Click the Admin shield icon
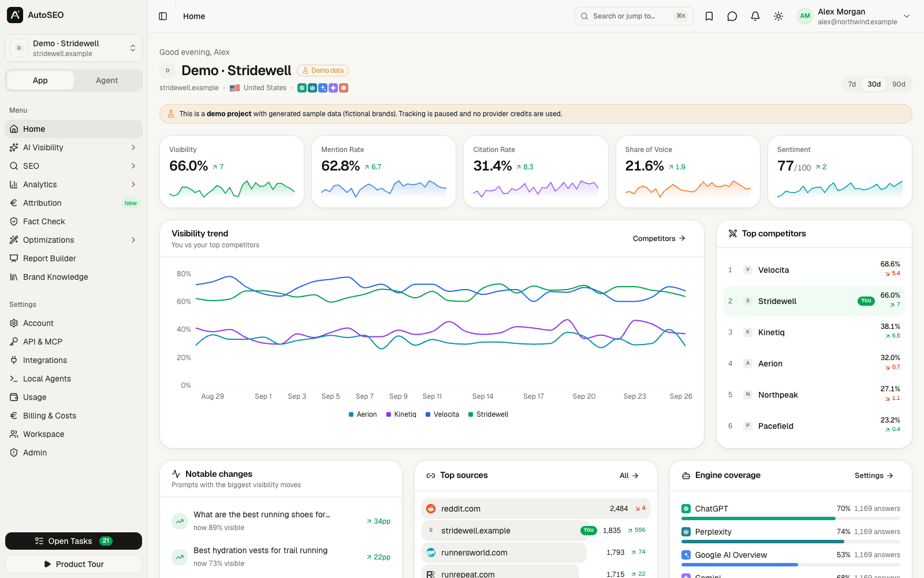924x578 pixels. click(x=14, y=453)
